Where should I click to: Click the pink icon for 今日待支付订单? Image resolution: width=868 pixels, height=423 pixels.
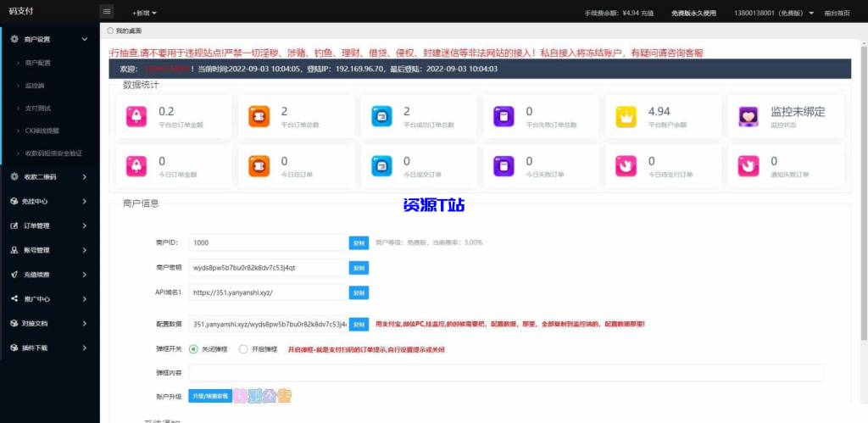click(626, 166)
